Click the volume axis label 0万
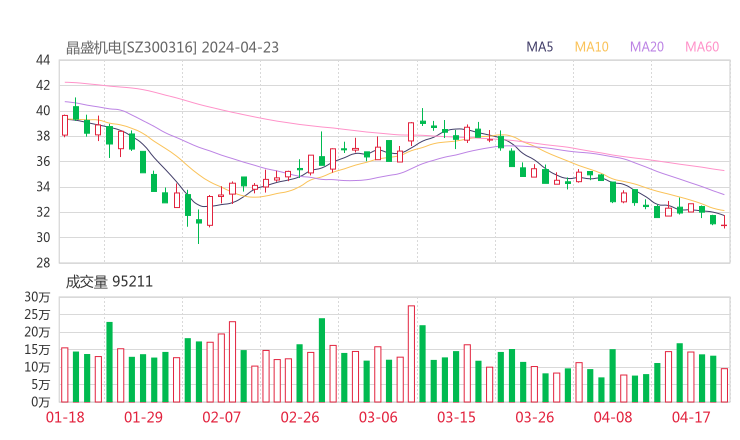This screenshot has height=440, width=740. coord(41,402)
